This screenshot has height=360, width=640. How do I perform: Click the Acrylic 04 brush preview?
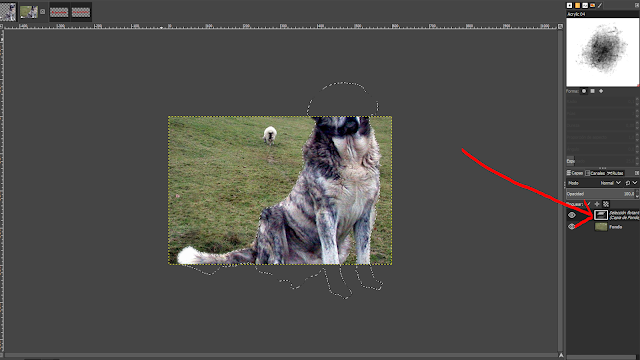[602, 52]
